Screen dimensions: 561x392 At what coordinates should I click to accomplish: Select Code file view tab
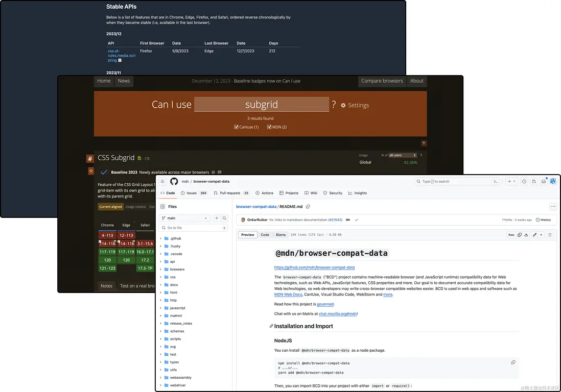click(x=265, y=235)
